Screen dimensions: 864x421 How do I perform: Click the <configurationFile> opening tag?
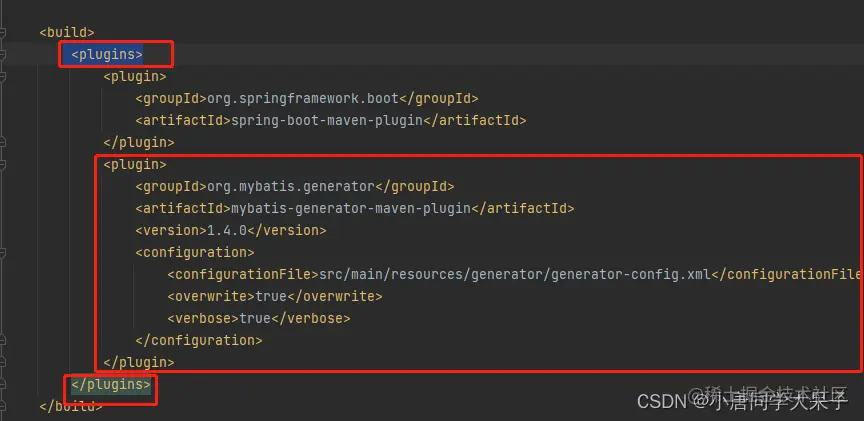point(243,274)
